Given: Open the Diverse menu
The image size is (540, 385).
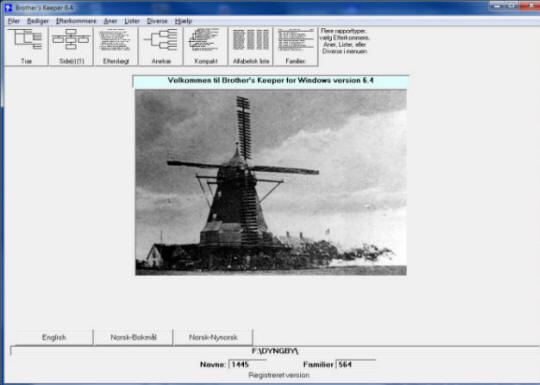Looking at the screenshot, I should click(157, 21).
